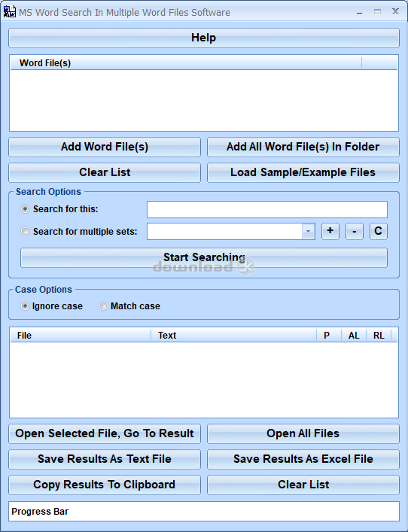Click the minus button to remove search set
Screen dimensions: 408x532
point(355,232)
